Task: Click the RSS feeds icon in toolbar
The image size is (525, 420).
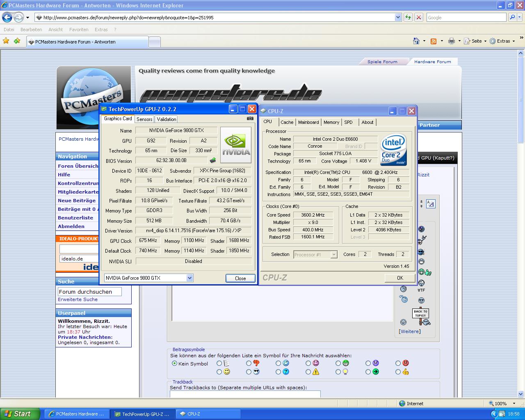Action: pyautogui.click(x=434, y=41)
